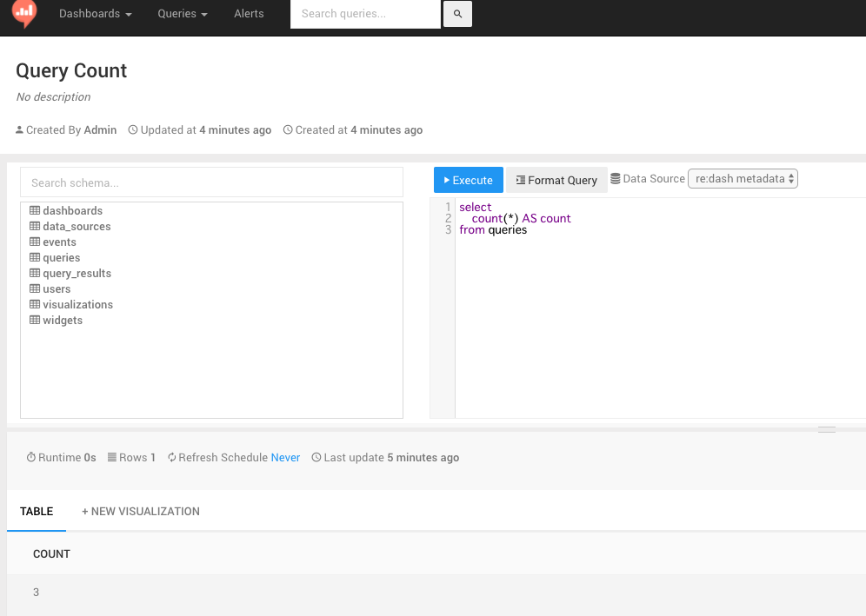The height and width of the screenshot is (616, 866).
Task: Click the Refresh Schedule cycle icon
Action: tap(172, 457)
